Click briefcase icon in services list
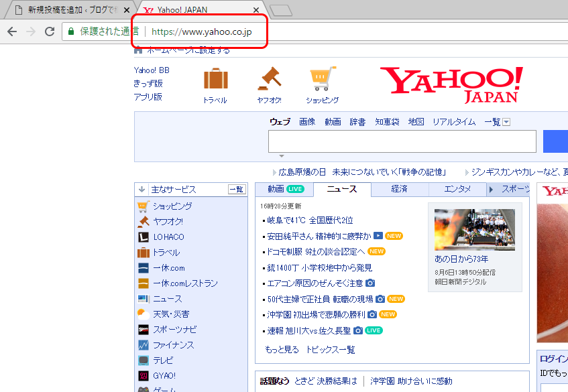 tap(144, 253)
